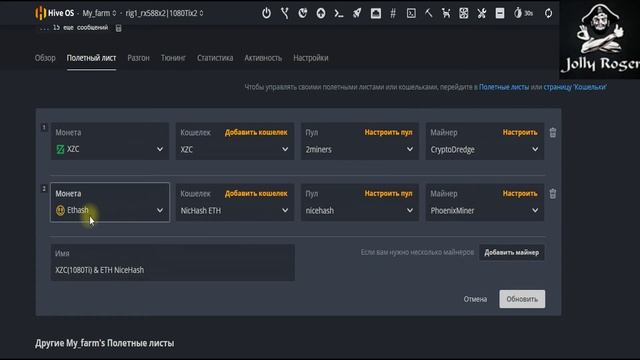Viewport: 640px width, 360px height.
Task: Delete the Ethash miner row with trash icon
Action: tap(553, 194)
